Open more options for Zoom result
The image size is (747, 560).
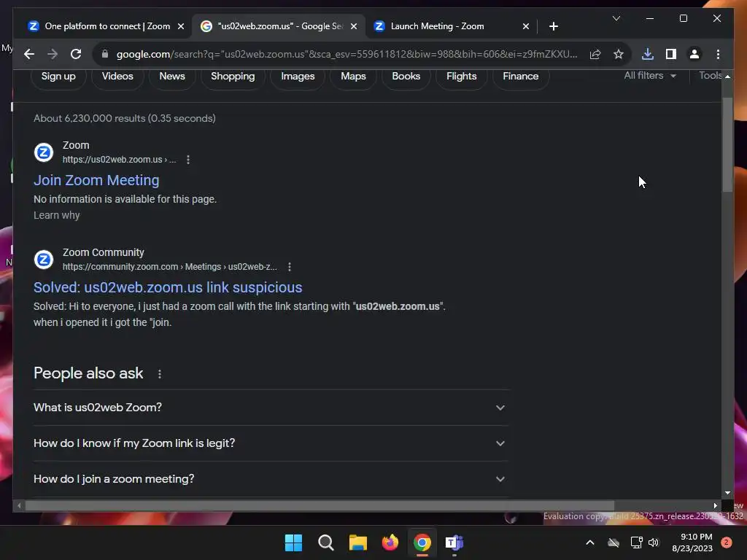(x=188, y=160)
